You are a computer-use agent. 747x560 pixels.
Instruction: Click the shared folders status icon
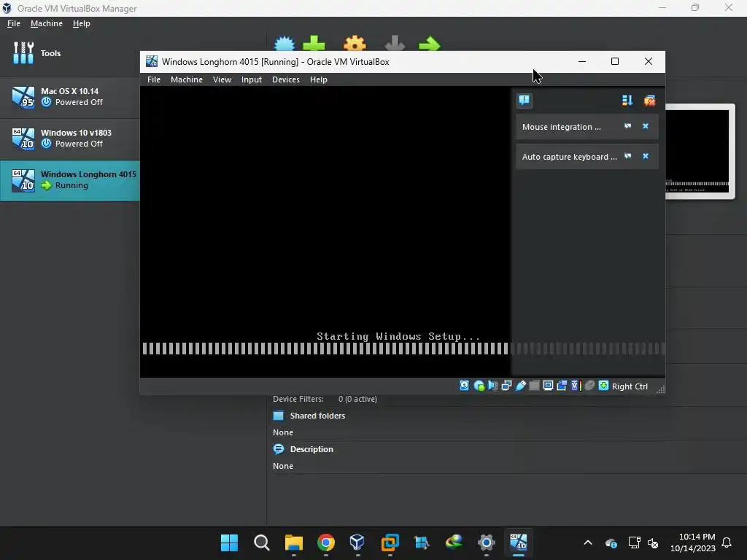534,386
